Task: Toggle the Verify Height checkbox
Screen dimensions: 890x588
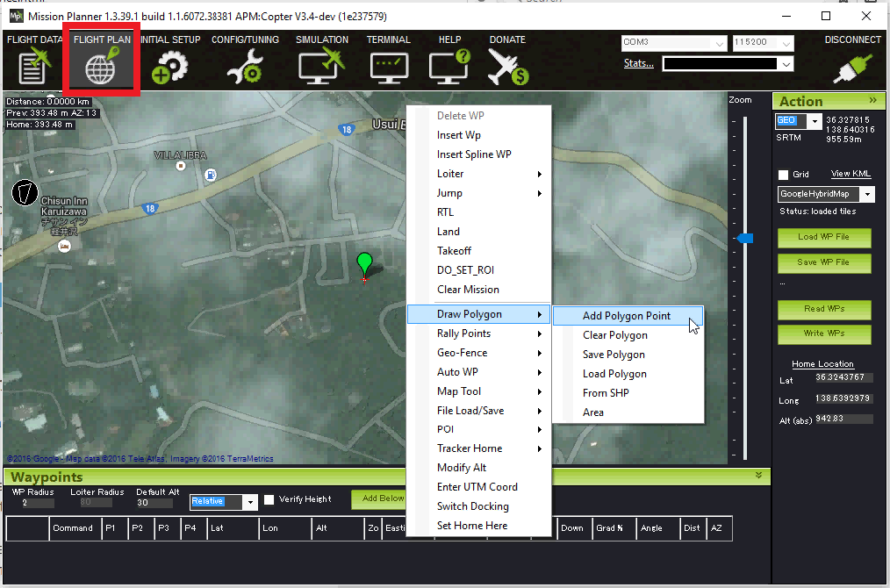Action: click(x=269, y=499)
